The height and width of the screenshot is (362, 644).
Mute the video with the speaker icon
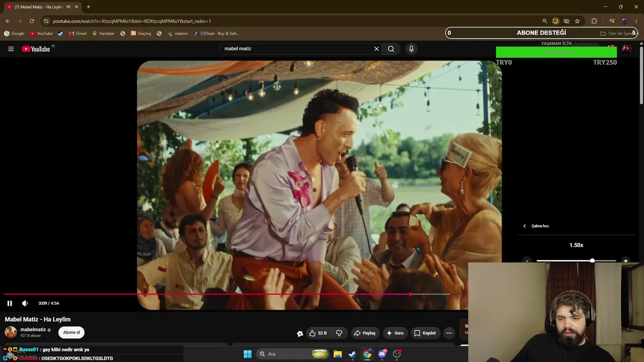tap(25, 303)
